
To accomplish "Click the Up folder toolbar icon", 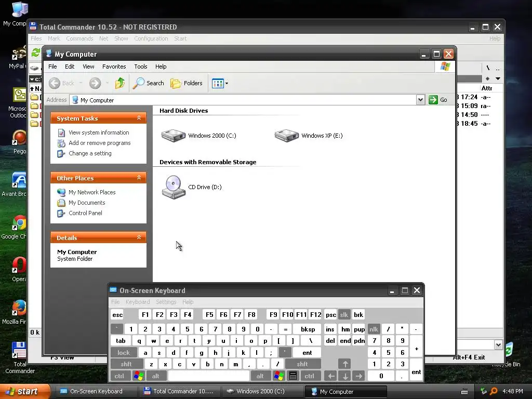I will [x=120, y=83].
